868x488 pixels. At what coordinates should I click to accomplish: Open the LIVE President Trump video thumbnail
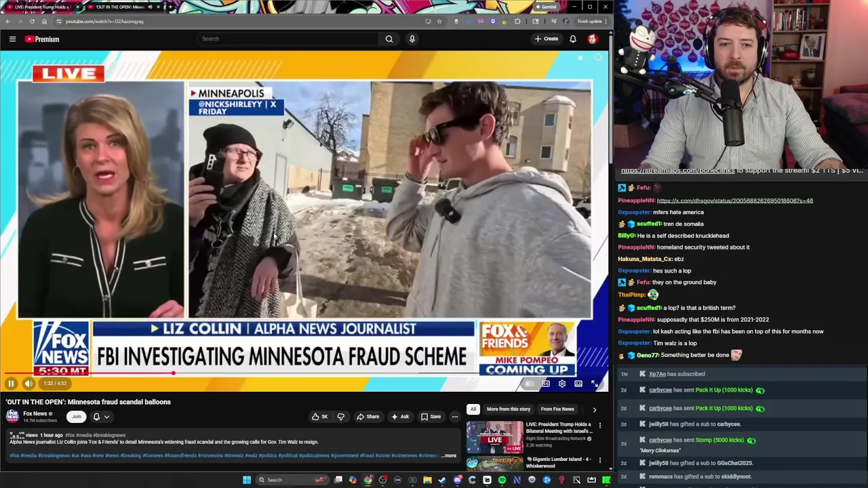coord(494,437)
